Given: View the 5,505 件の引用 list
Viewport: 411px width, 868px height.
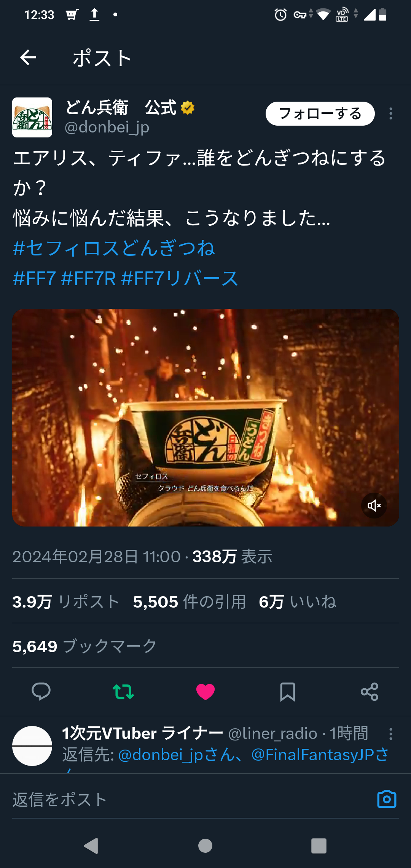Looking at the screenshot, I should click(x=189, y=602).
